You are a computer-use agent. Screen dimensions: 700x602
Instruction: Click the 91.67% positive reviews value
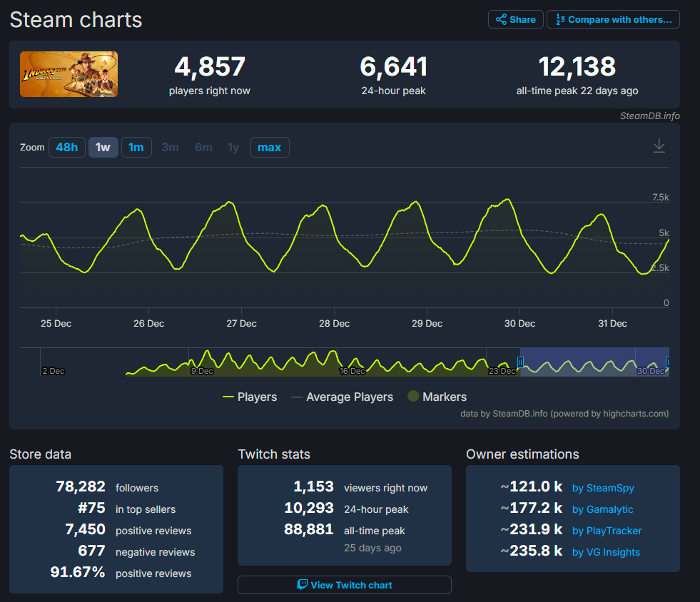point(78,572)
